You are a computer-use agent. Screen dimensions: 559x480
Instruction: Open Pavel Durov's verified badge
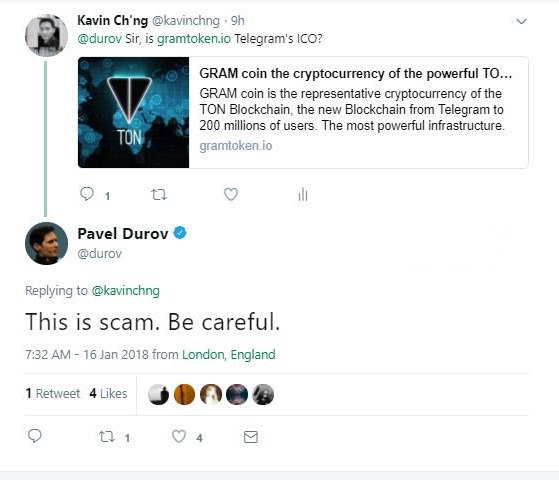pos(180,233)
